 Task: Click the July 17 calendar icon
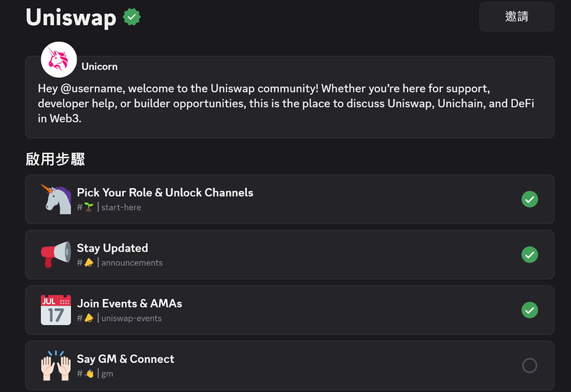tap(56, 310)
